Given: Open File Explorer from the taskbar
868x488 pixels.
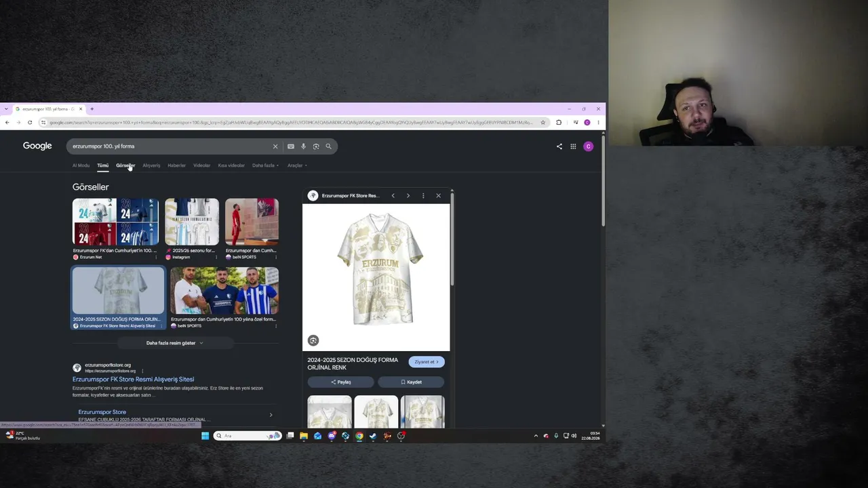Looking at the screenshot, I should pos(304,436).
